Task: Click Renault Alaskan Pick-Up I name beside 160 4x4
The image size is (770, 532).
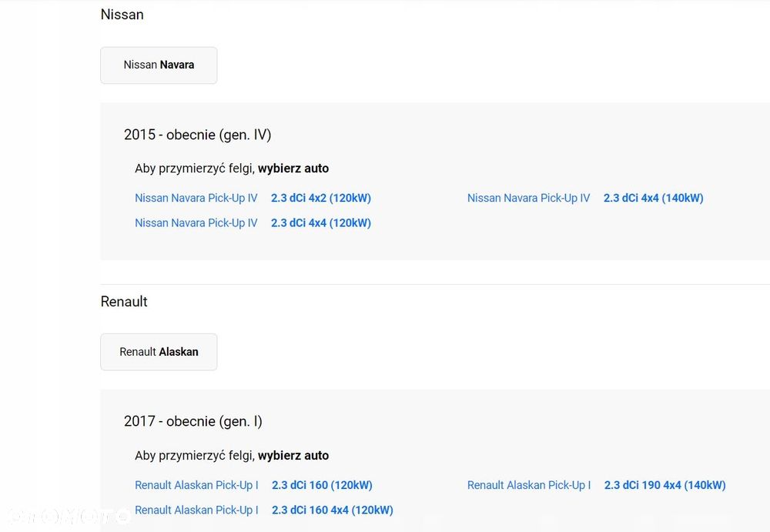Action: [196, 510]
